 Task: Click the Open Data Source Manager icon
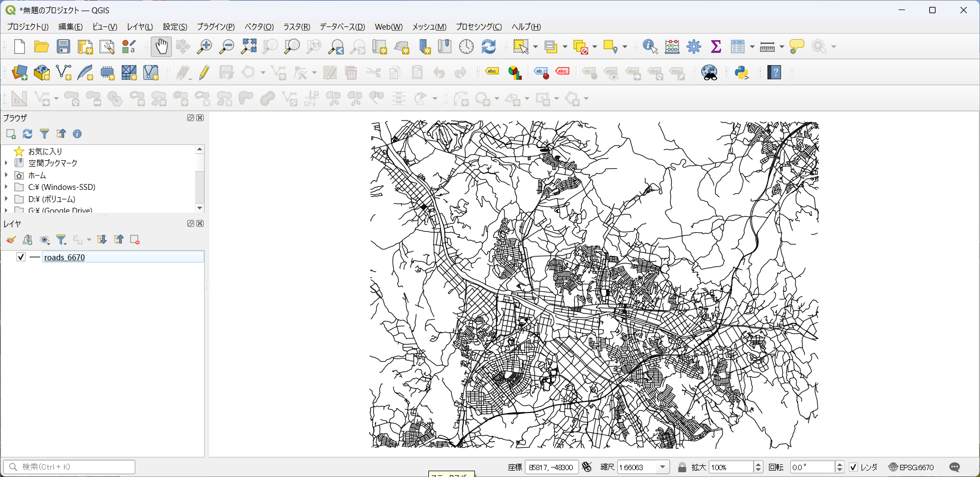20,72
